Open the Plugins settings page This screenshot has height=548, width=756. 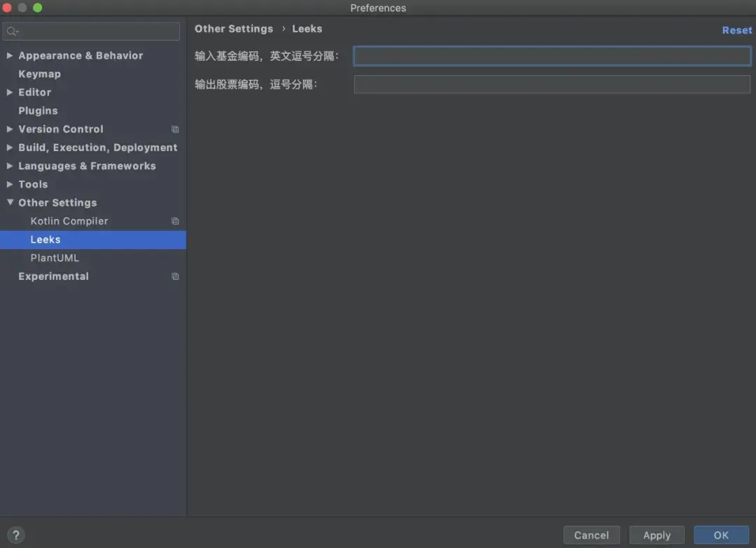click(x=38, y=111)
